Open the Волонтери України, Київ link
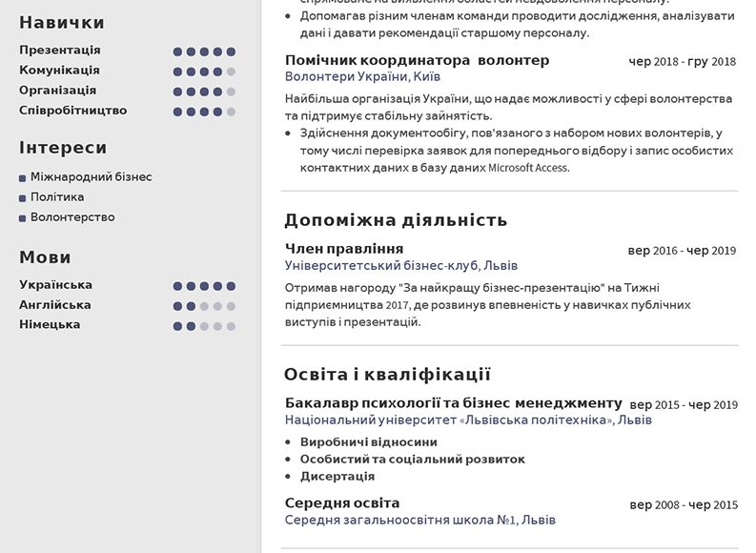 point(362,76)
